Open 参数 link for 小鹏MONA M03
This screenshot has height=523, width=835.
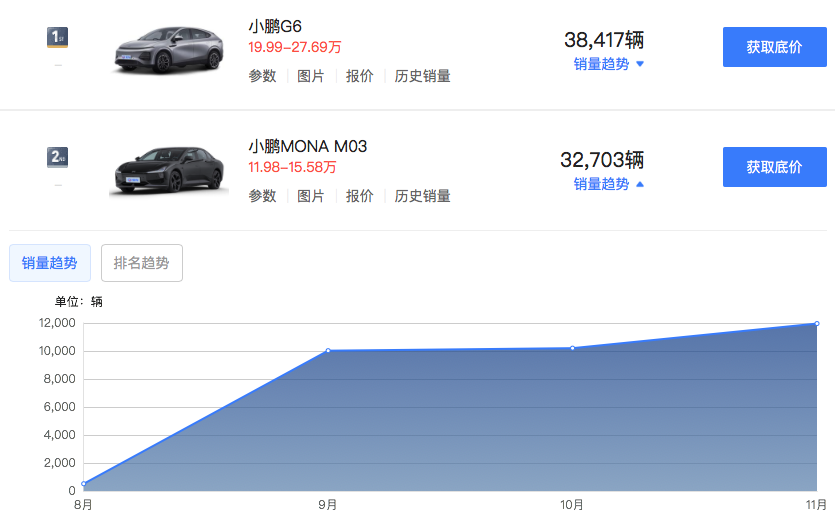coord(262,196)
